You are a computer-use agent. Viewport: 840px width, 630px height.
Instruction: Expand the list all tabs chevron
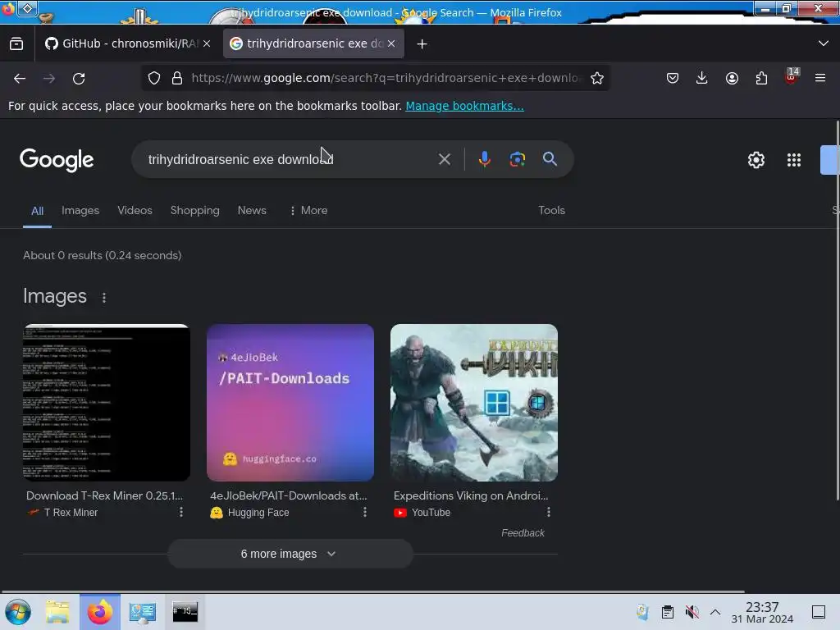824,43
